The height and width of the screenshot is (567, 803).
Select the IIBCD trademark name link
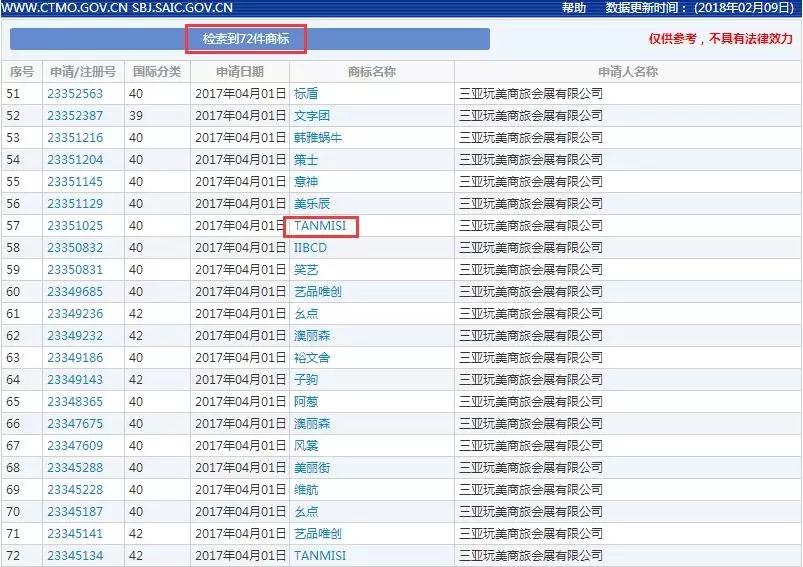310,248
